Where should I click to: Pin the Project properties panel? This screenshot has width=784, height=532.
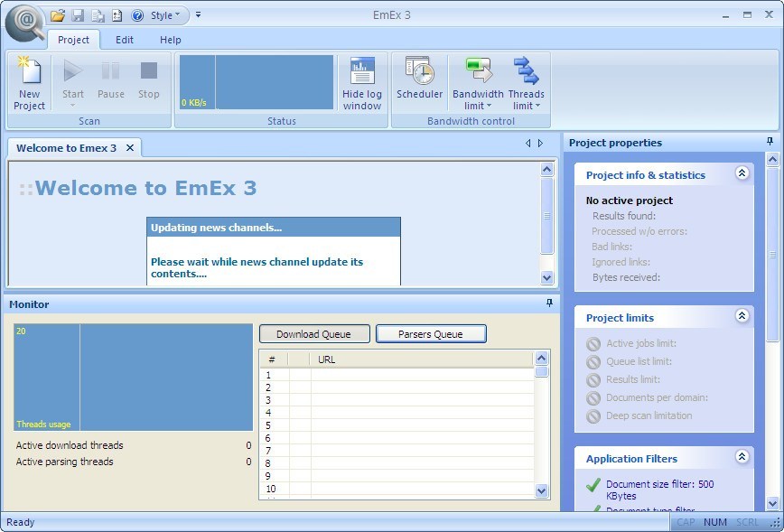[770, 142]
